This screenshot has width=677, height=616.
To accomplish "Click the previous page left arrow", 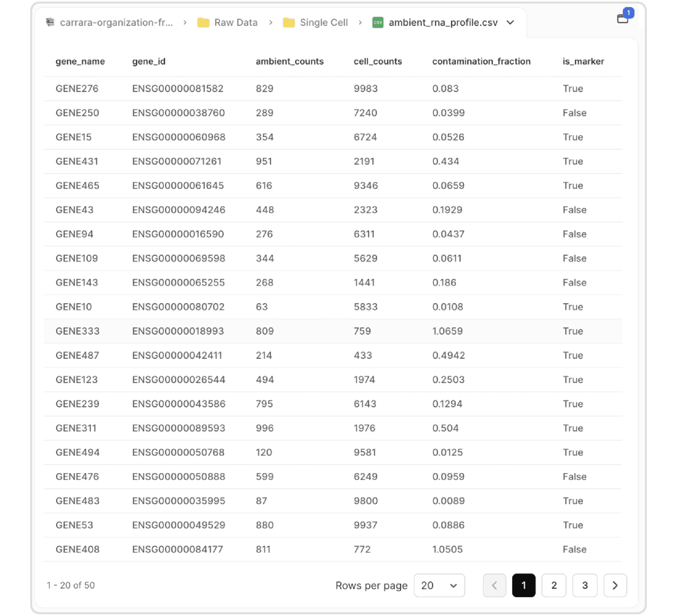I will pyautogui.click(x=494, y=585).
